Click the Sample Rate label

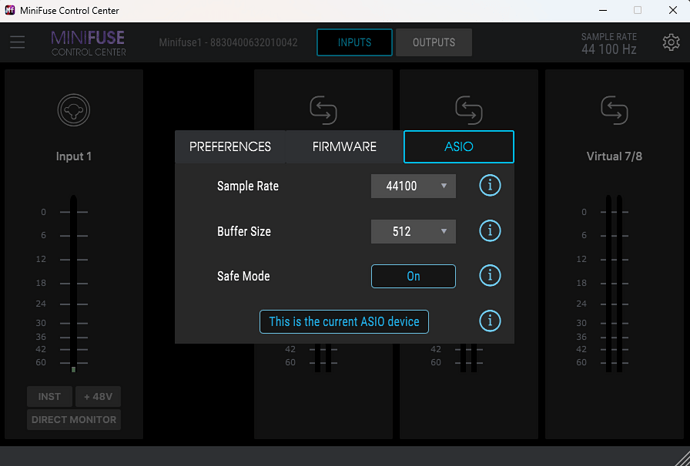pos(248,186)
